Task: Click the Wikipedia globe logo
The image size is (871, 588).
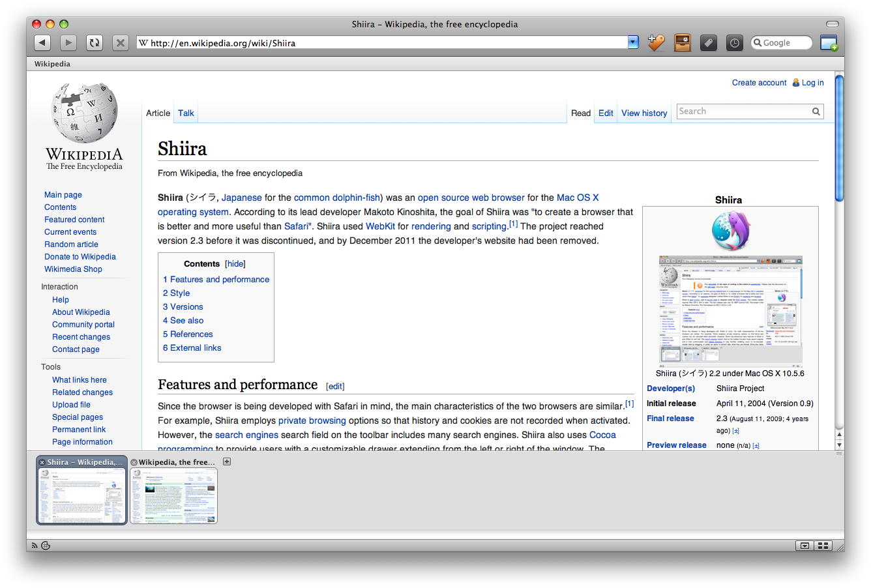Action: click(85, 113)
